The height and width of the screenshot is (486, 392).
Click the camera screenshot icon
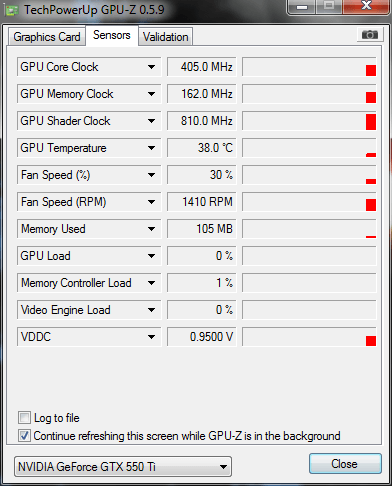(x=369, y=35)
